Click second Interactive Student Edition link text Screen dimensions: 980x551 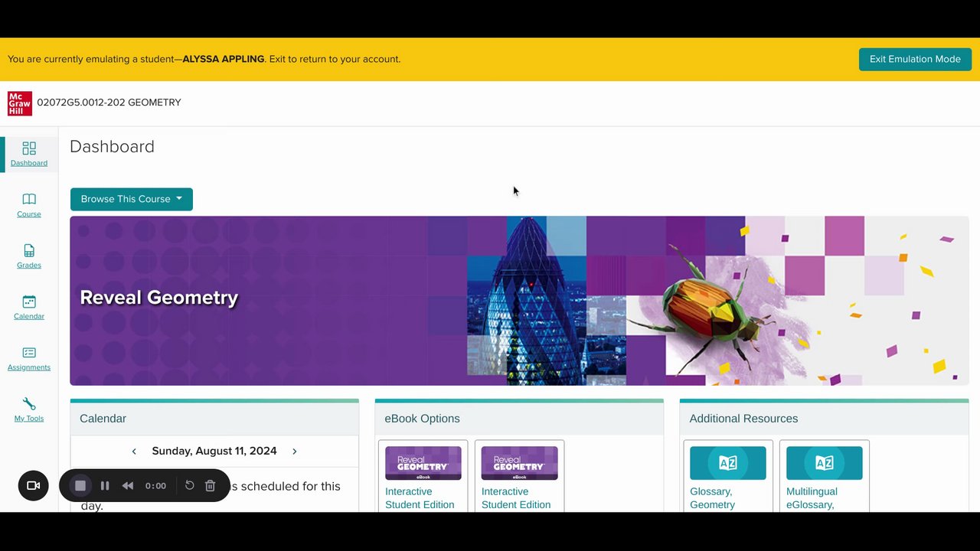(x=516, y=498)
